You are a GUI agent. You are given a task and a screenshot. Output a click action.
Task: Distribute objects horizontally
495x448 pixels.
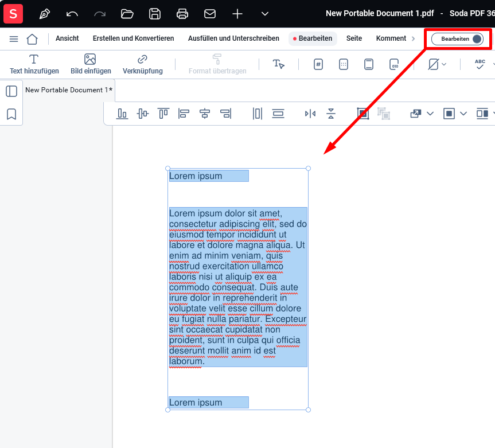[x=258, y=114]
